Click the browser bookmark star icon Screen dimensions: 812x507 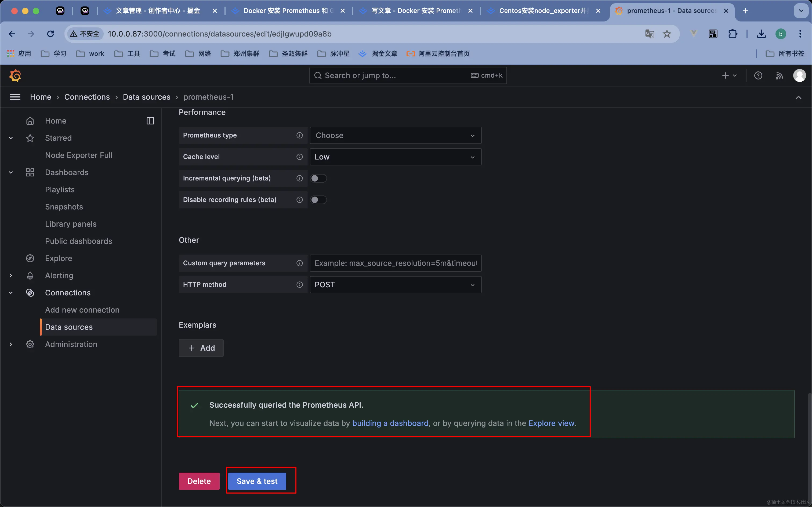[x=667, y=34]
